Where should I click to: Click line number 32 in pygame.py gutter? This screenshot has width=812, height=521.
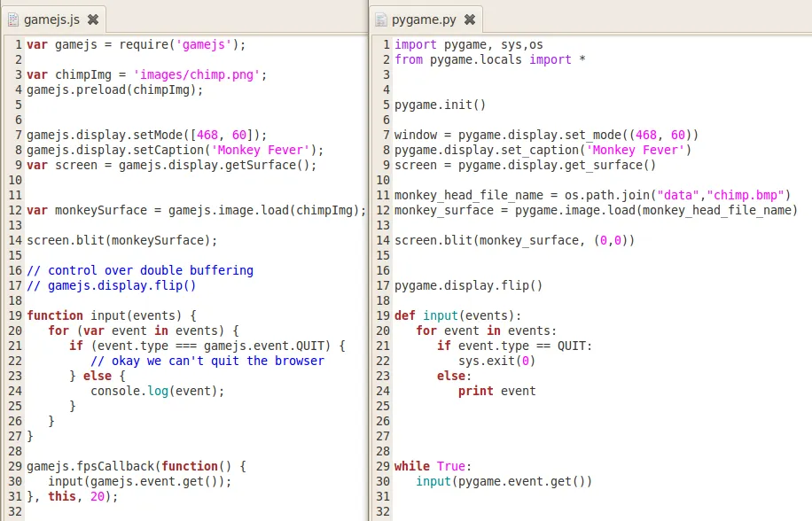(x=383, y=511)
